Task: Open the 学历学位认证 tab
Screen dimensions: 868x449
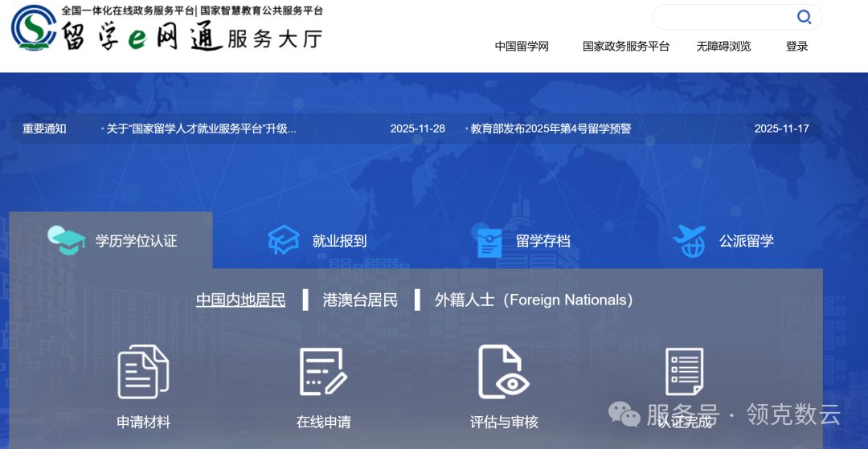Action: click(x=111, y=241)
